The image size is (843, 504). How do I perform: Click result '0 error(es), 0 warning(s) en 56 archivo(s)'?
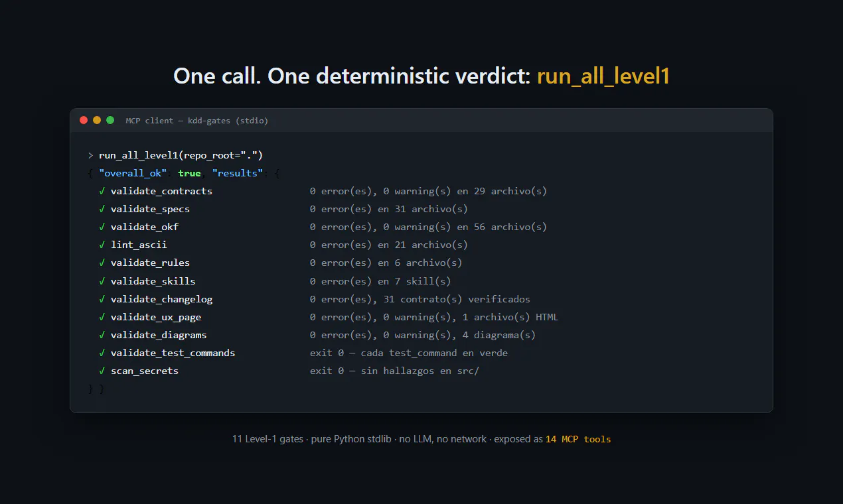pyautogui.click(x=428, y=227)
